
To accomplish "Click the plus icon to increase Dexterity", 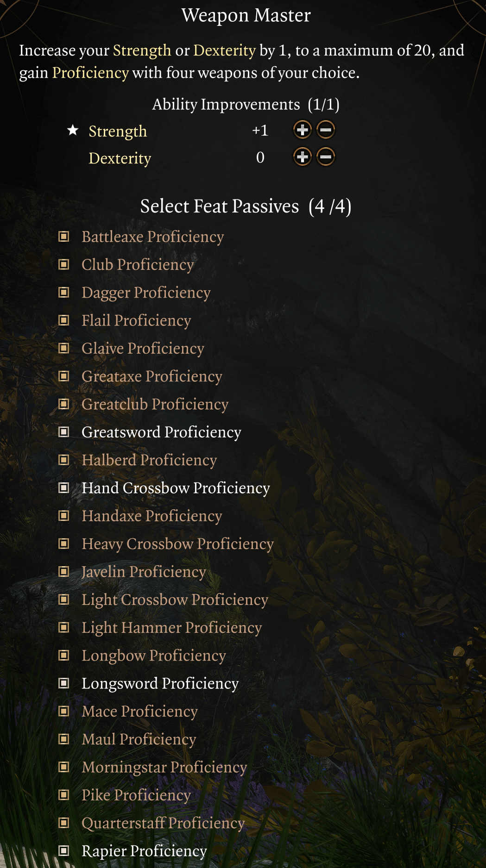I will point(302,157).
